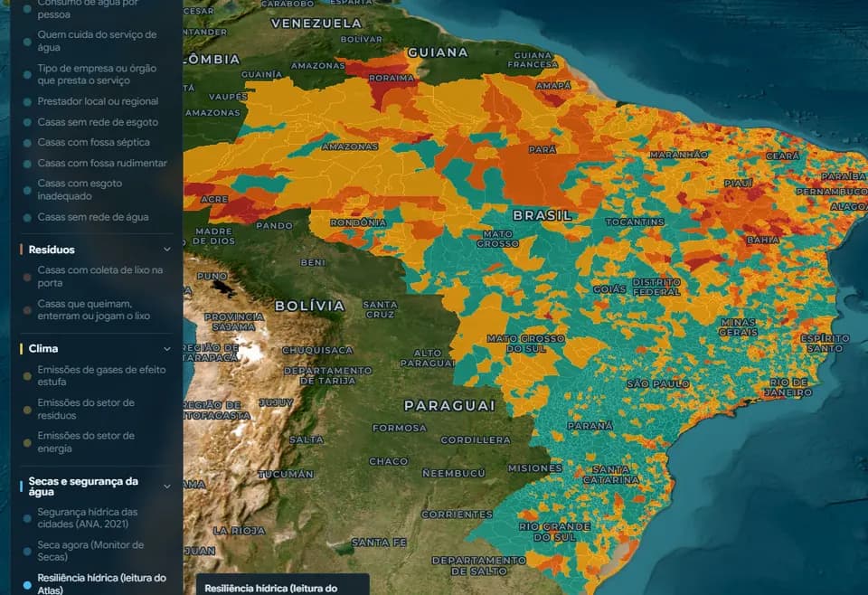Click the MATO GROSSO state label

(497, 239)
